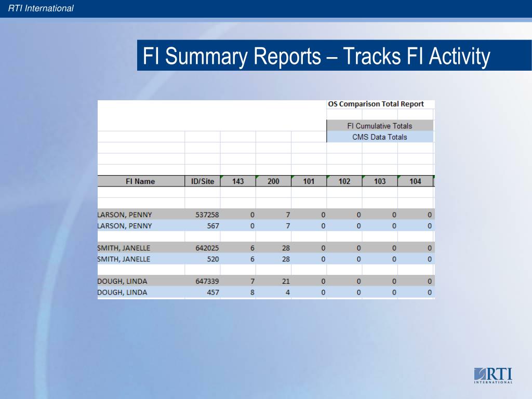
Task: Click the RTI International header text
Action: coord(41,8)
